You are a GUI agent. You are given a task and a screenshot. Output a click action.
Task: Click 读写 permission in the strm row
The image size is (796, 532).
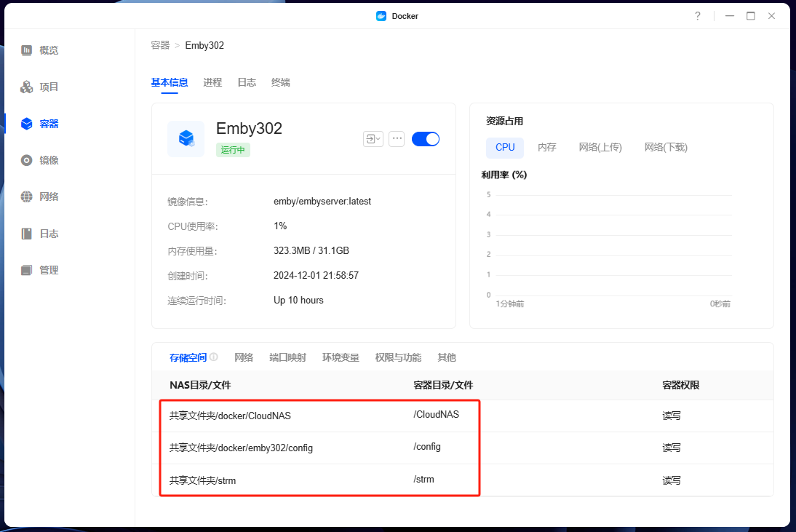tap(671, 480)
